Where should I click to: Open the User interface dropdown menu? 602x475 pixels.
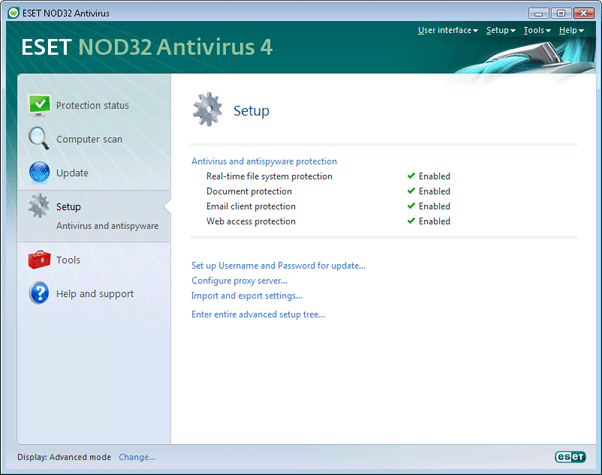tap(448, 30)
